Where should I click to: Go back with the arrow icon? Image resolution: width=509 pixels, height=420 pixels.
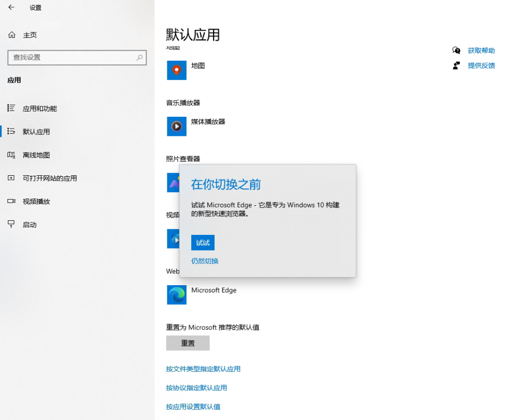coord(11,7)
